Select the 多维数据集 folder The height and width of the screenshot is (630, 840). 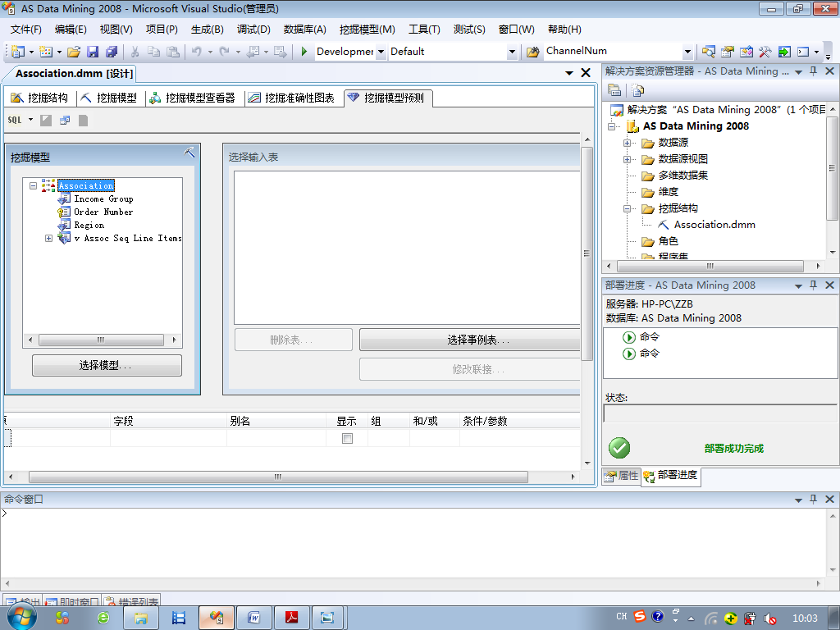[x=683, y=176]
